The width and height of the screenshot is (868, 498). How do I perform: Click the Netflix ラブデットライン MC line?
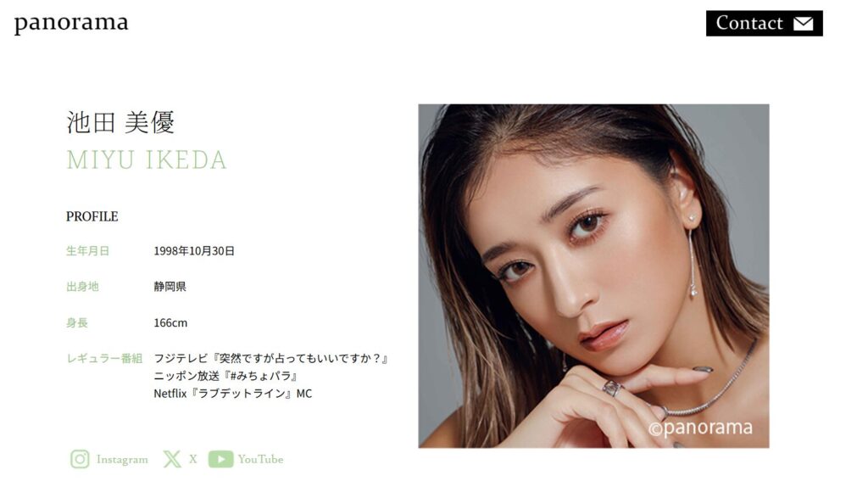tap(233, 394)
